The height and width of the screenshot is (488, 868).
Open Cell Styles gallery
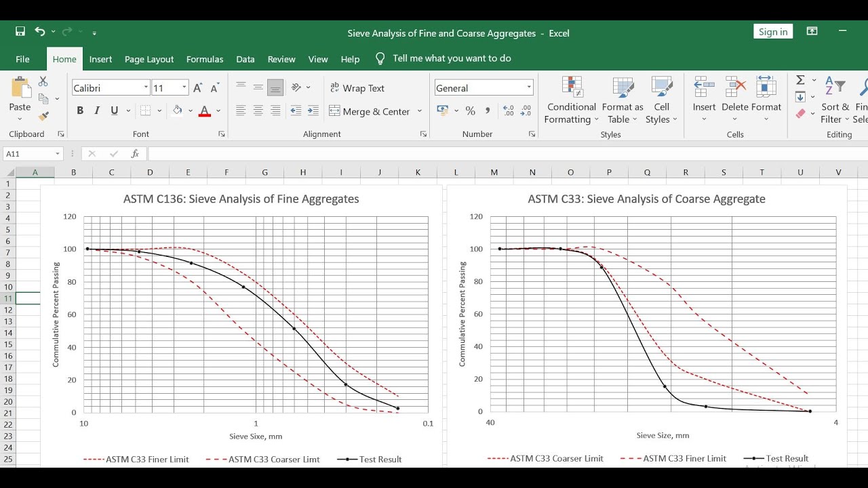[x=662, y=100]
